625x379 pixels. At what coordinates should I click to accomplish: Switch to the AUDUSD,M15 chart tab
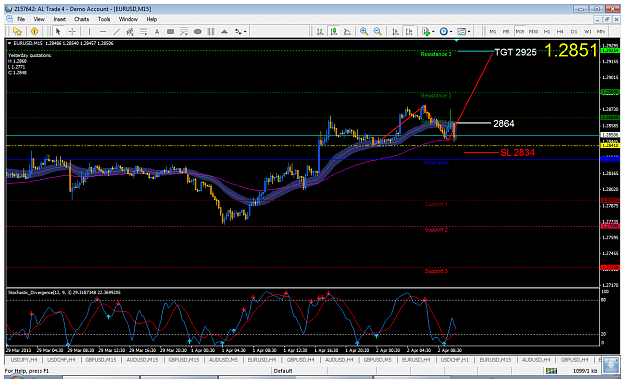pos(142,359)
